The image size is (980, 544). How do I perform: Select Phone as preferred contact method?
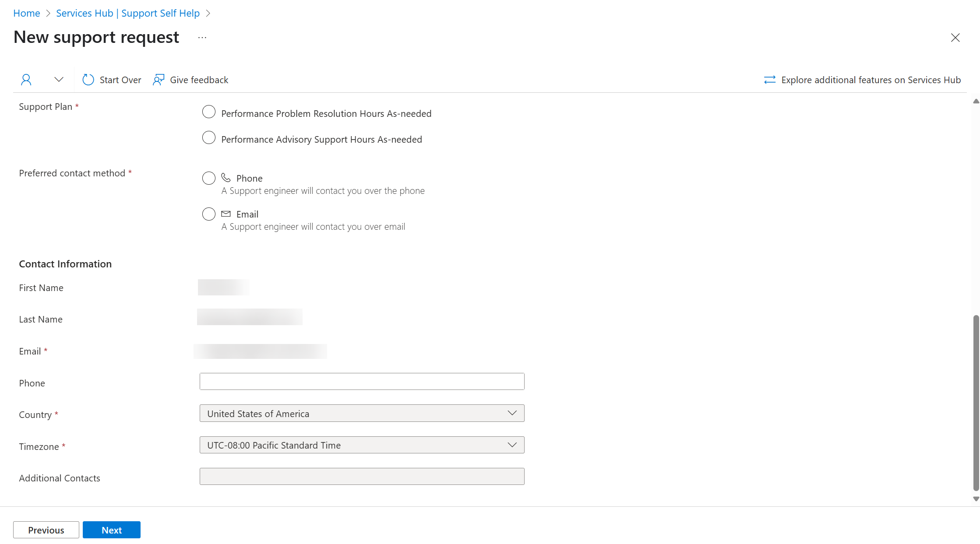208,178
